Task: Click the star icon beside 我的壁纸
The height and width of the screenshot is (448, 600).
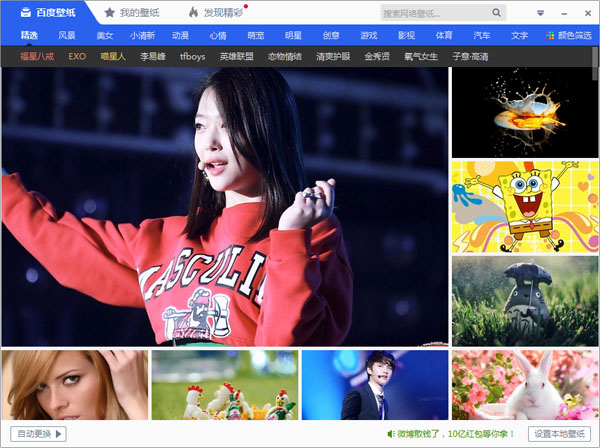Action: click(x=109, y=13)
